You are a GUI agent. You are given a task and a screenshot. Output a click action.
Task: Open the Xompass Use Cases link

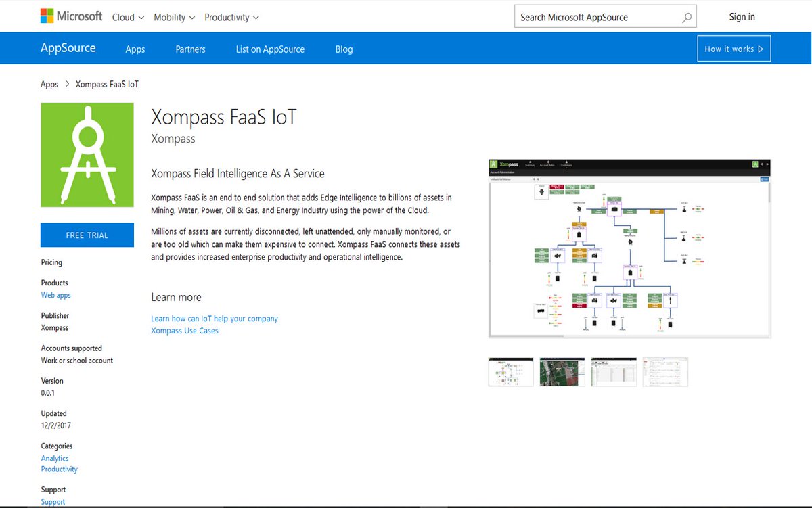pyautogui.click(x=185, y=331)
